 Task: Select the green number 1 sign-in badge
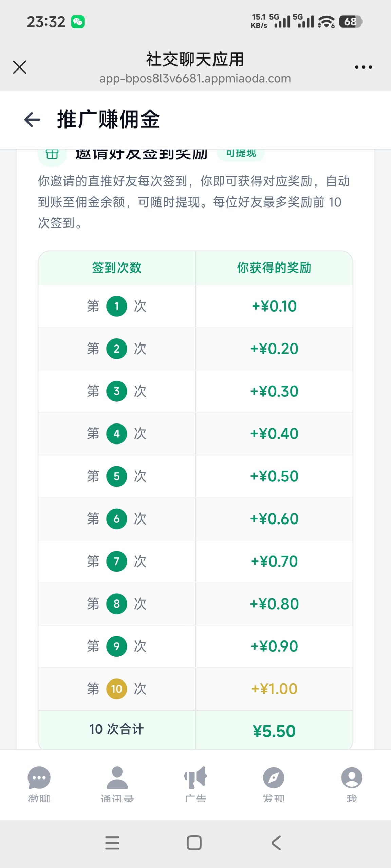[117, 306]
